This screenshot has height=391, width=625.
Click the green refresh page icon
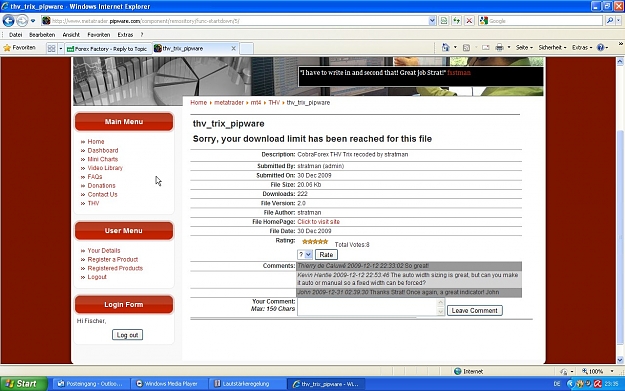tap(456, 21)
